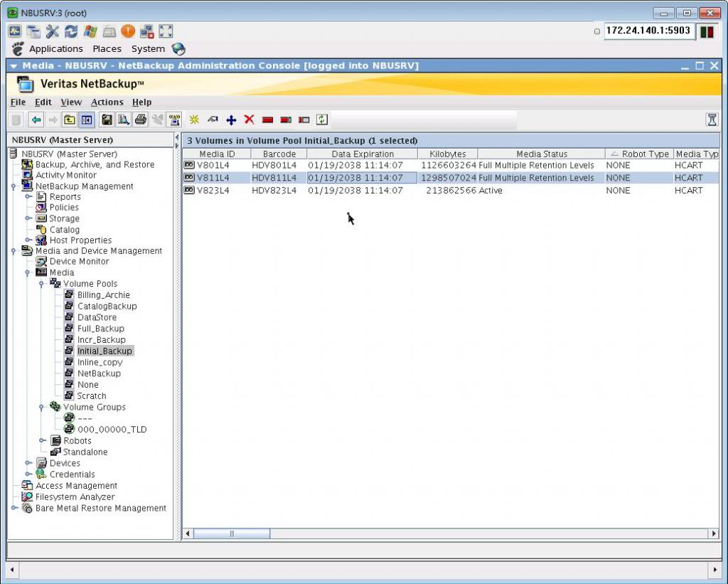This screenshot has height=584, width=728.
Task: Open the File menu
Action: pos(18,102)
